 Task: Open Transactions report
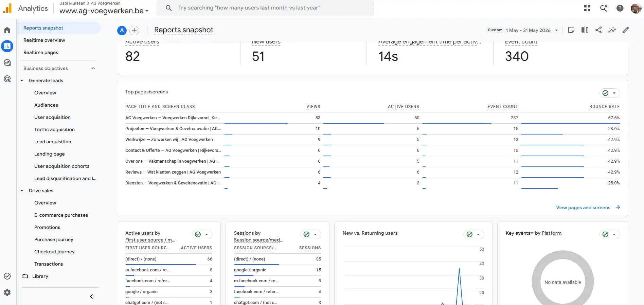click(x=49, y=264)
